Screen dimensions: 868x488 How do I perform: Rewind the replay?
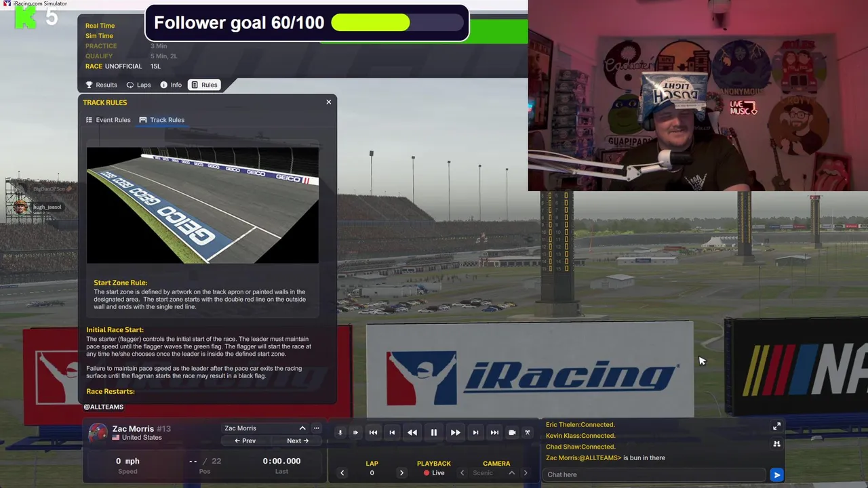(412, 432)
